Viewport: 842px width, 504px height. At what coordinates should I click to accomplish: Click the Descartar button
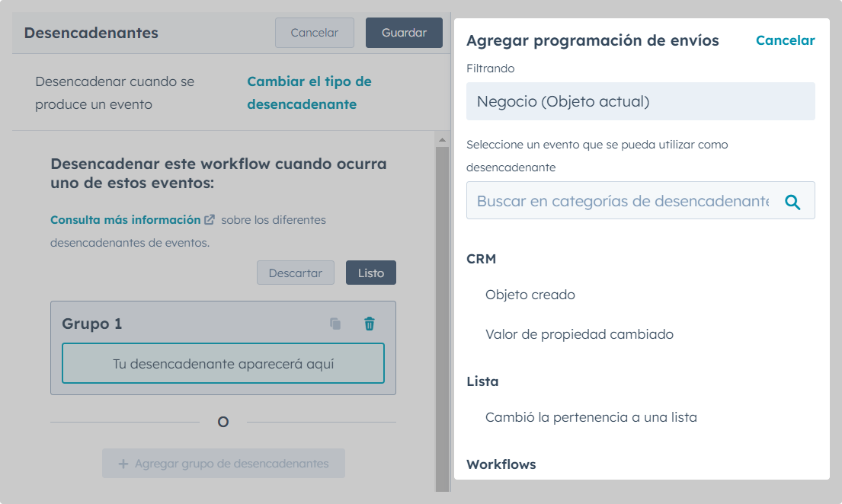[296, 273]
